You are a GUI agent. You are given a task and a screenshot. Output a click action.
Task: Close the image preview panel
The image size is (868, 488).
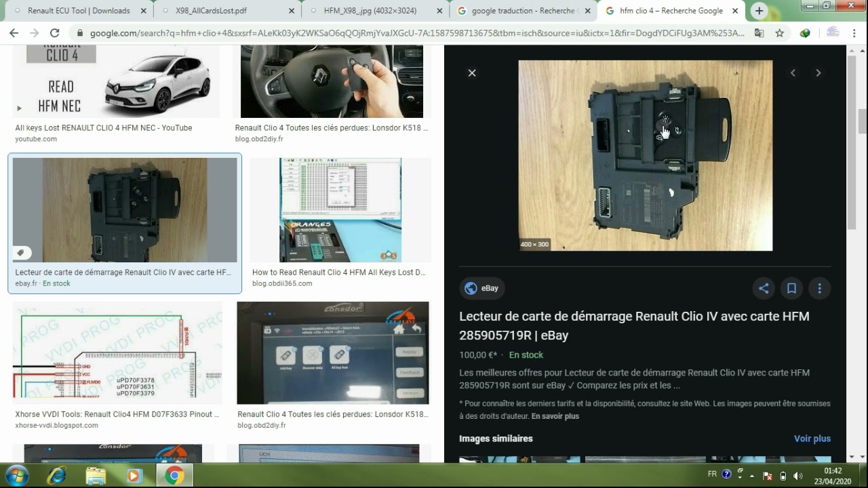point(472,73)
